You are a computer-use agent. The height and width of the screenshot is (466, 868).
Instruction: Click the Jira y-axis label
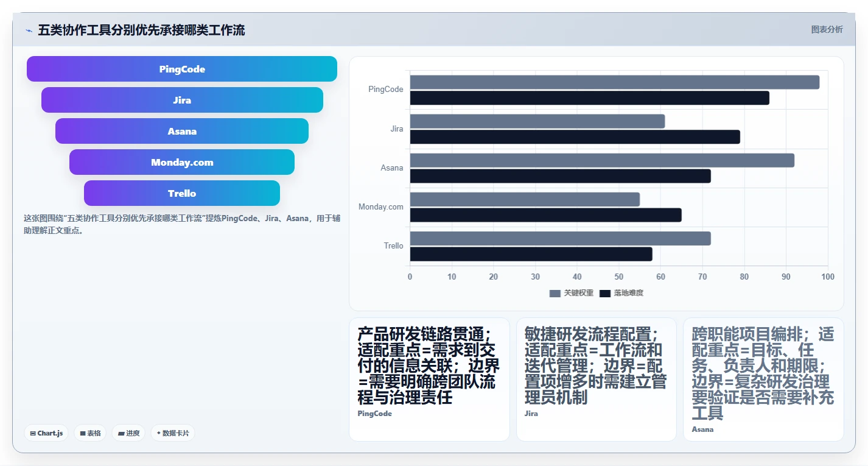click(397, 129)
